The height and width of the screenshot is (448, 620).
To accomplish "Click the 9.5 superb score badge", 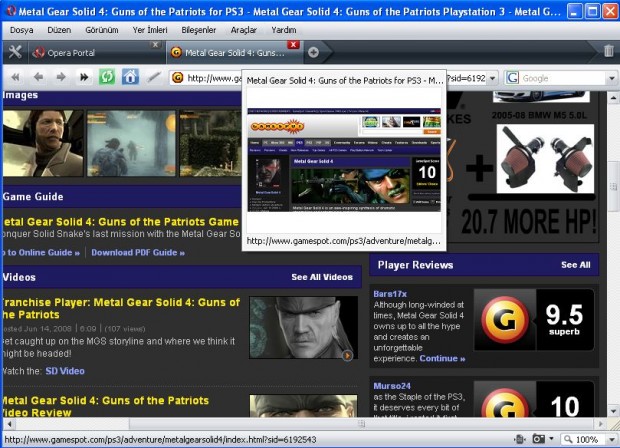I will point(534,319).
